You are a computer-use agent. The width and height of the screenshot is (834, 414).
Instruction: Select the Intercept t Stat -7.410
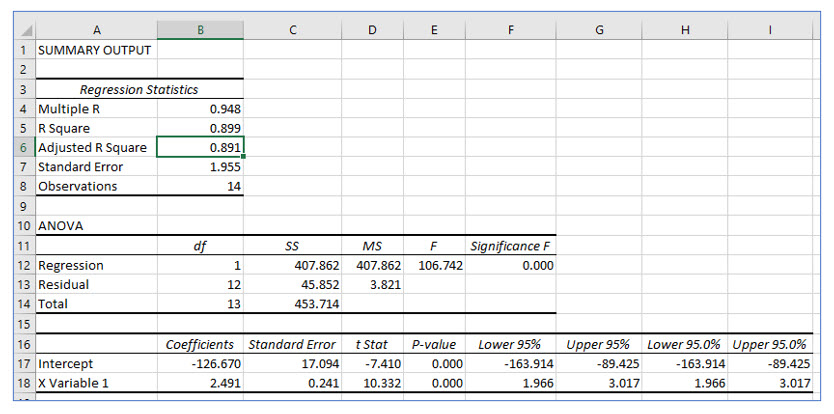coord(372,364)
